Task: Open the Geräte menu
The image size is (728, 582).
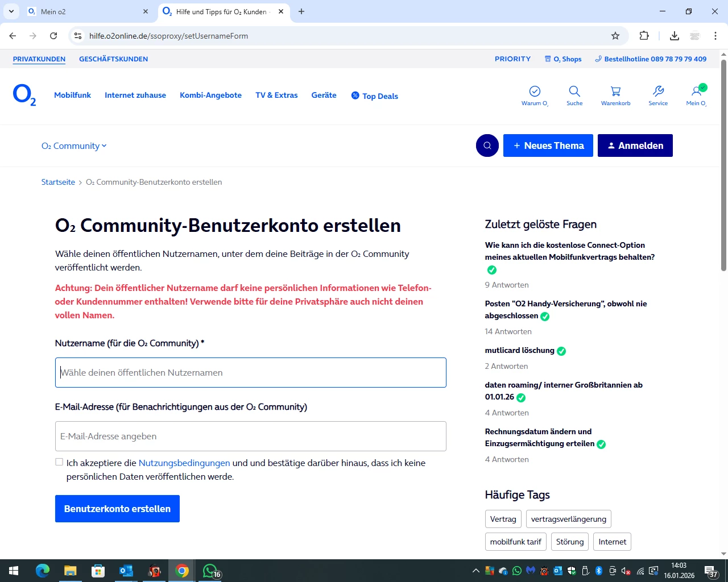Action: click(324, 95)
